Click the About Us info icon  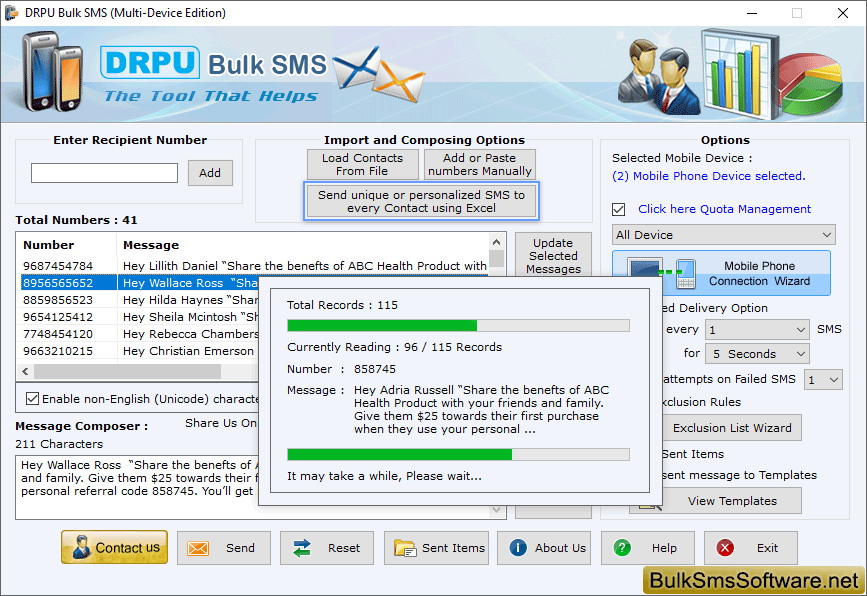518,548
